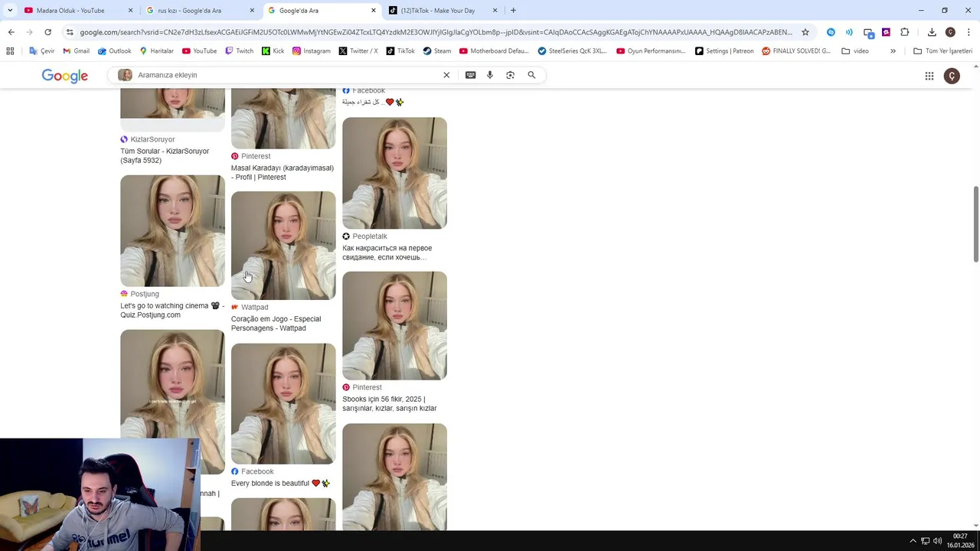Open the FINALLY SOLVED! bookmark

[x=796, y=51]
